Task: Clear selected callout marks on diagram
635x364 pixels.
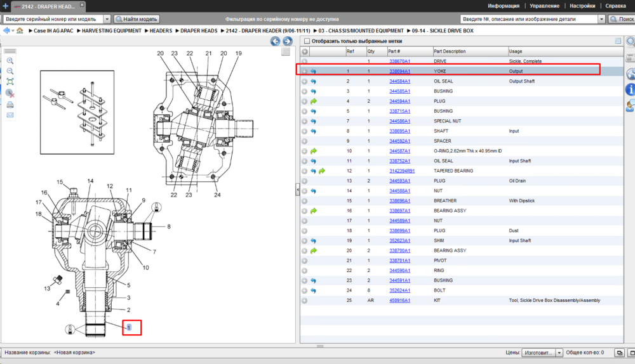Action: [x=10, y=93]
